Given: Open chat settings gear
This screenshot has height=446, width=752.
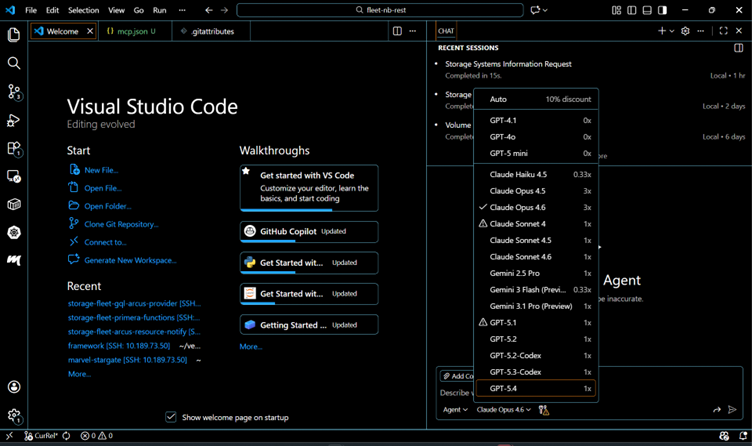Looking at the screenshot, I should pyautogui.click(x=685, y=31).
